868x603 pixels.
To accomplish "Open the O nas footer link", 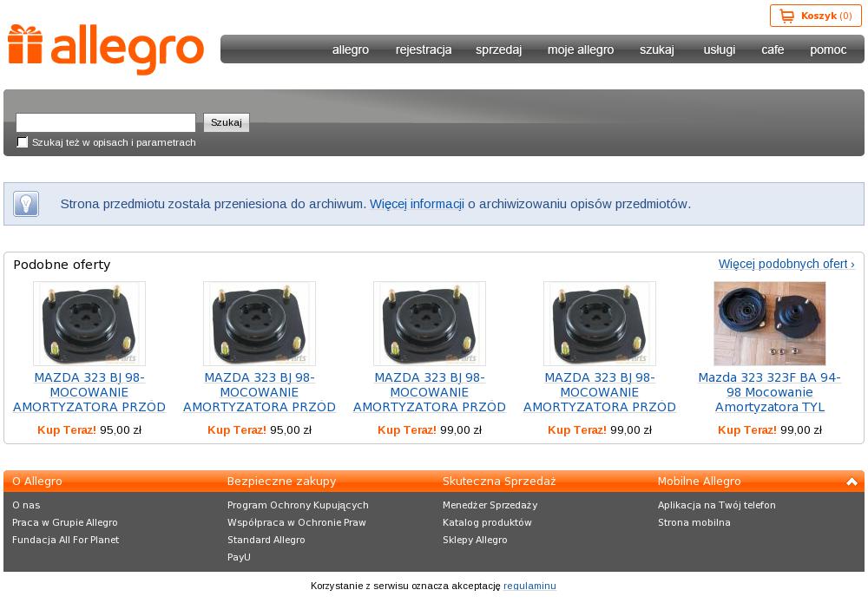I will (26, 505).
